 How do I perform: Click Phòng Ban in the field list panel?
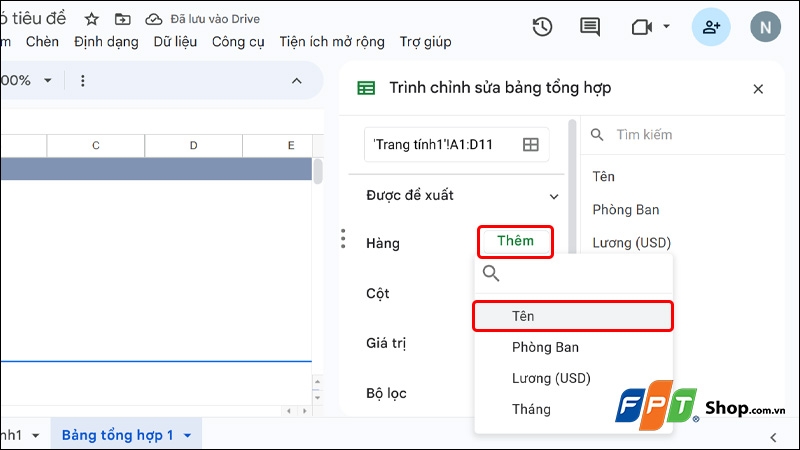[626, 210]
